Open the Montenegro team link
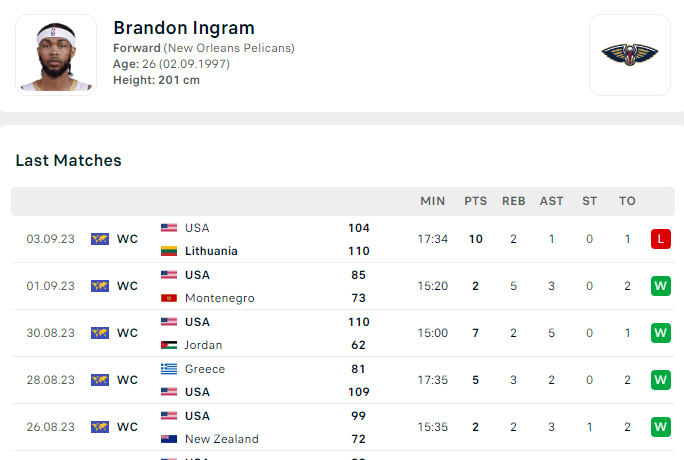Viewport: 684px width, 460px height. [219, 298]
